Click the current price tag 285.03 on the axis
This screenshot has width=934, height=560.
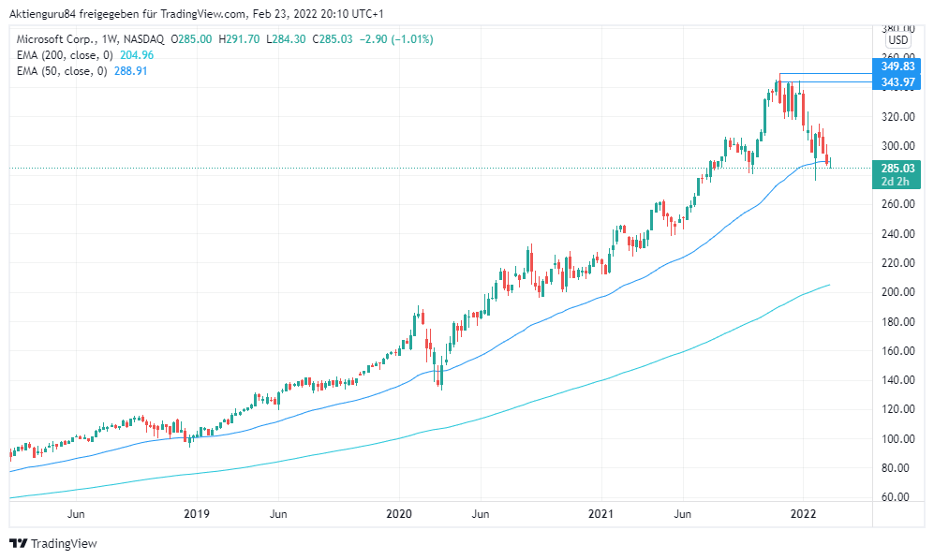(x=897, y=169)
